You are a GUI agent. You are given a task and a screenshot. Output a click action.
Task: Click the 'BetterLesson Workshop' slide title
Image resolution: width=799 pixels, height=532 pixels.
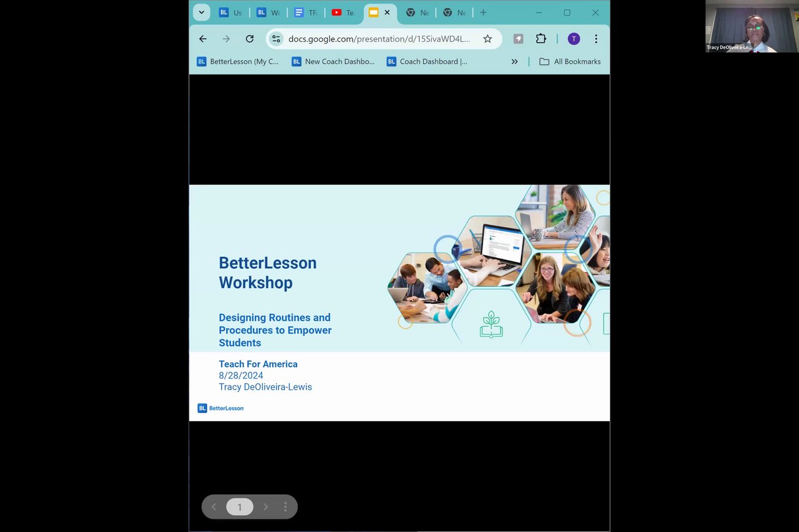coord(268,273)
